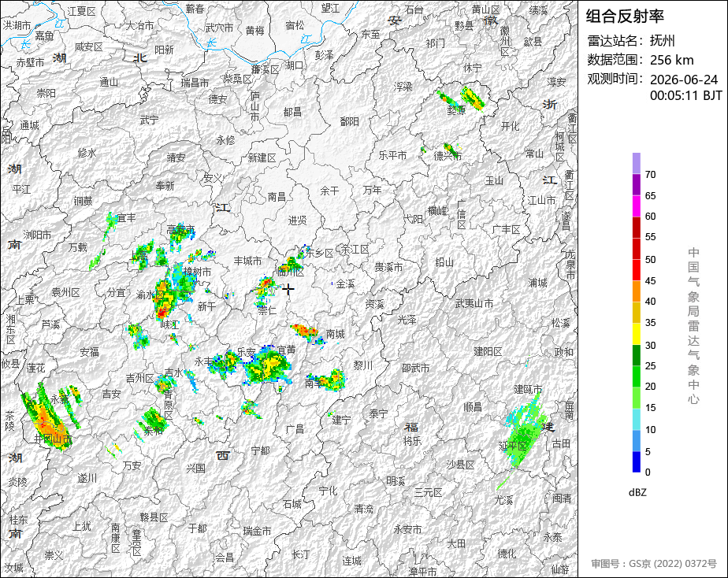Click the 铅山 county label

tap(444, 262)
